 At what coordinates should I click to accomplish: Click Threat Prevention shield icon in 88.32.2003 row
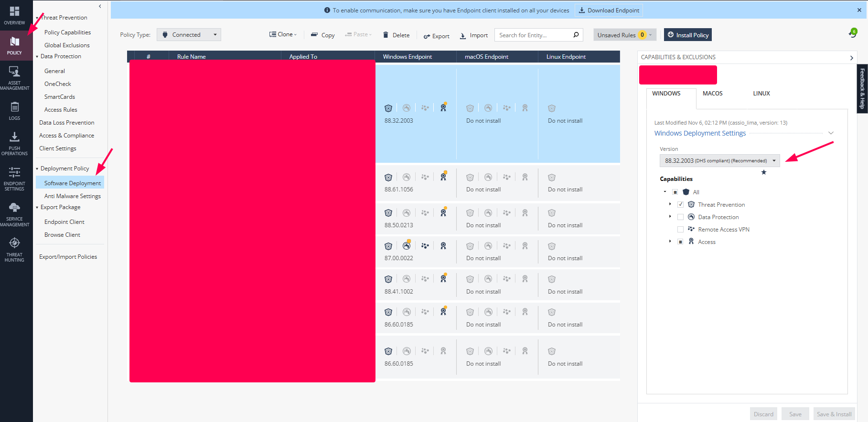pyautogui.click(x=388, y=108)
